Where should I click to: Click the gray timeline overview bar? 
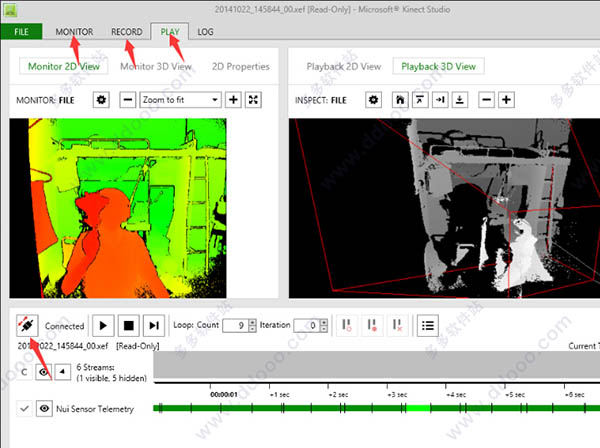tap(377, 365)
